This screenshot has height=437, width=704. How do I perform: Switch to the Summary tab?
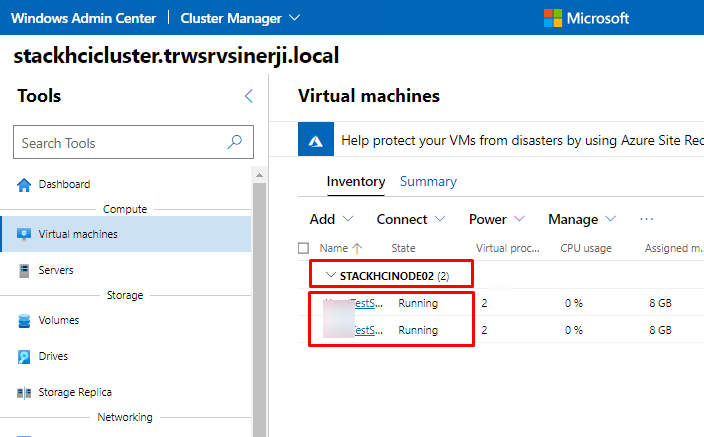click(428, 181)
